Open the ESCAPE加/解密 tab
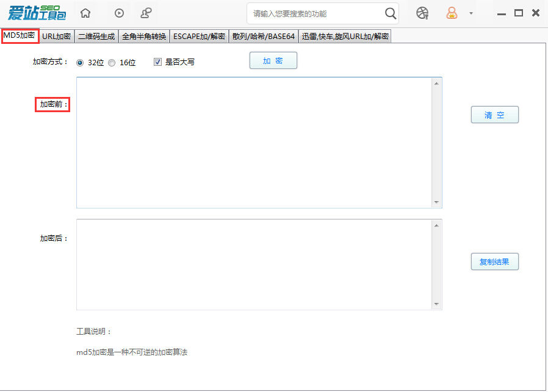 click(198, 36)
